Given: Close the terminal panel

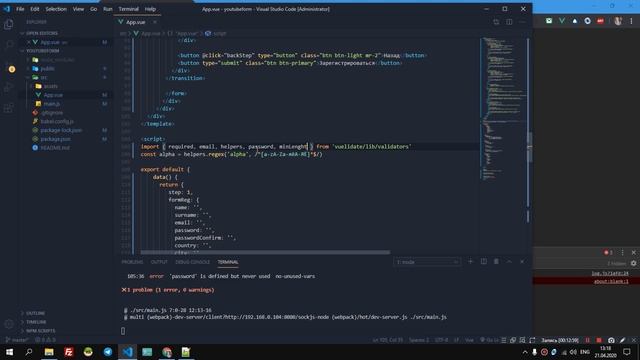Looking at the screenshot, I should 522,262.
